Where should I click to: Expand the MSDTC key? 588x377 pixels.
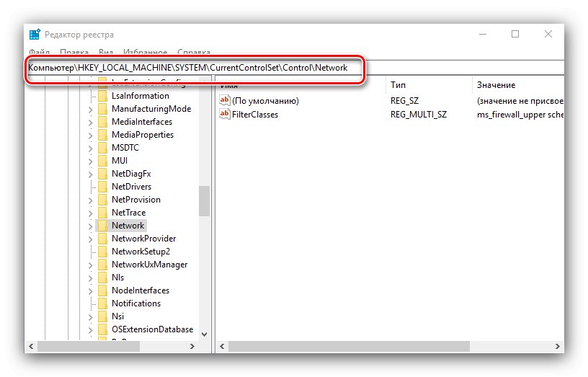(90, 148)
